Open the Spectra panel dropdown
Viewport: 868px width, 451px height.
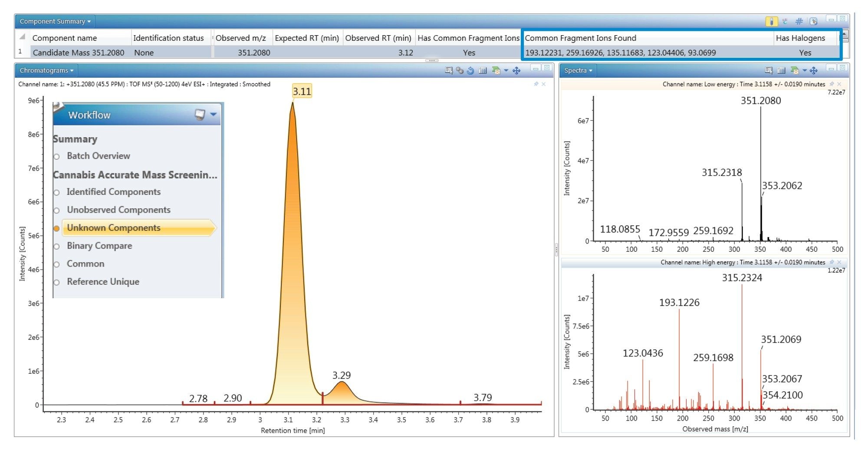578,70
